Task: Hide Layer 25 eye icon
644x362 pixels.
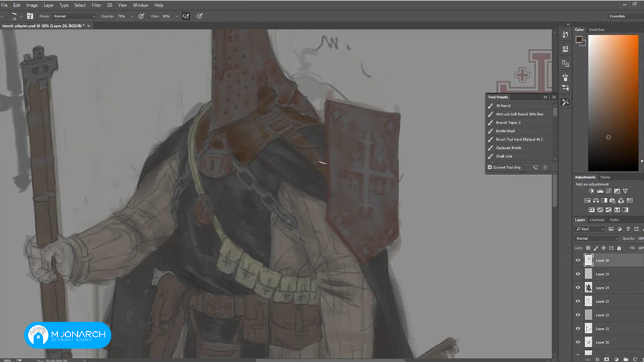Action: [x=578, y=274]
